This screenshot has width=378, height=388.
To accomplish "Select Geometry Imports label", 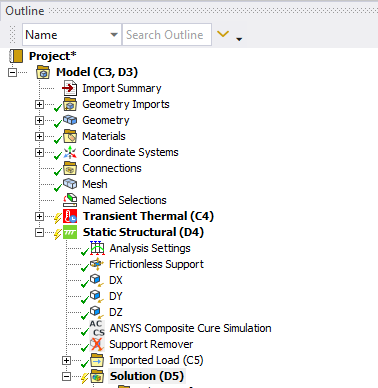I will click(x=126, y=104).
